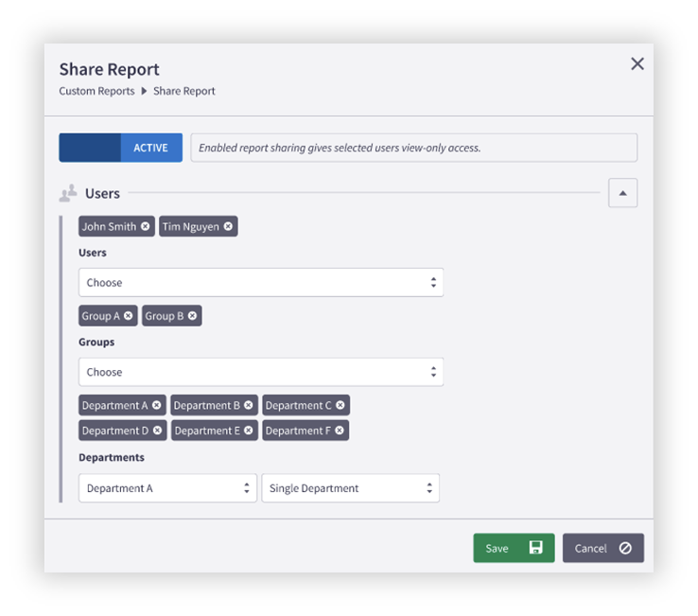The image size is (698, 616).
Task: Open the Groups Choose dropdown
Action: (x=260, y=372)
